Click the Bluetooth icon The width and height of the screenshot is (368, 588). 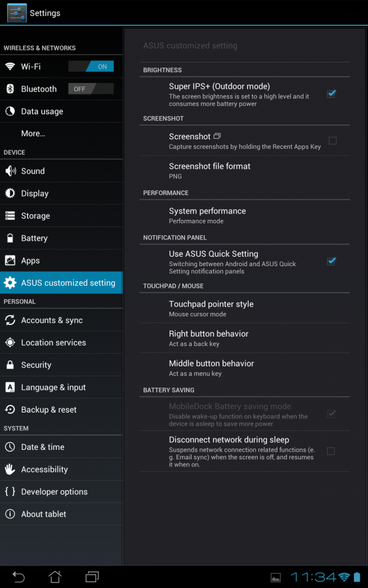pyautogui.click(x=11, y=88)
